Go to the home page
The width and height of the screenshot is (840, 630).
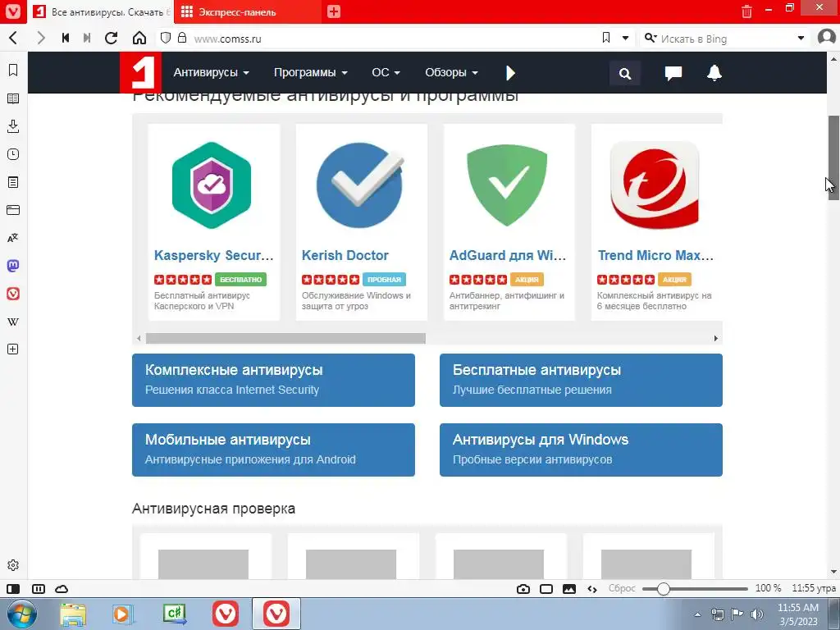139,38
